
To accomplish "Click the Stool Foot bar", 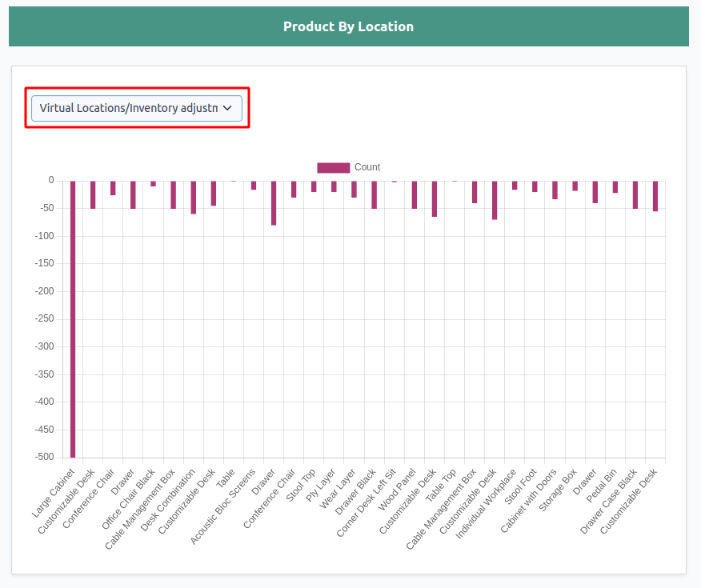I will [535, 186].
